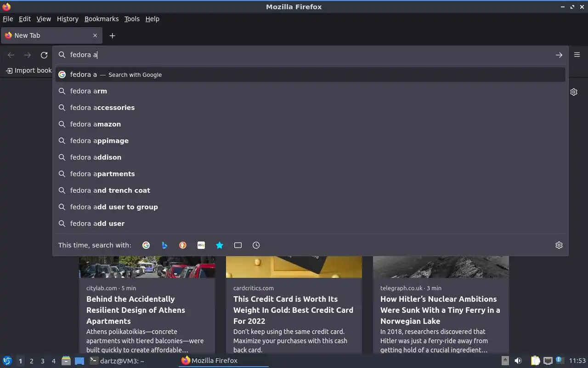Choose suggestion 'fedora amazon'
The image size is (588, 368).
(x=310, y=124)
